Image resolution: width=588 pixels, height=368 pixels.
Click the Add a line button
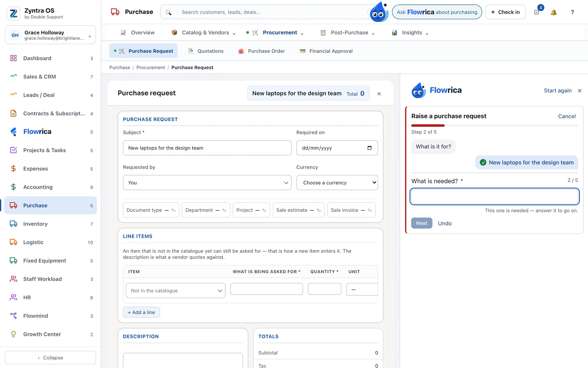[x=141, y=312]
